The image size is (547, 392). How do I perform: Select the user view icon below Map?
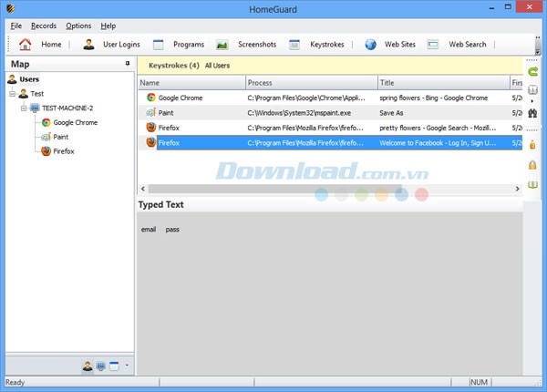point(88,366)
